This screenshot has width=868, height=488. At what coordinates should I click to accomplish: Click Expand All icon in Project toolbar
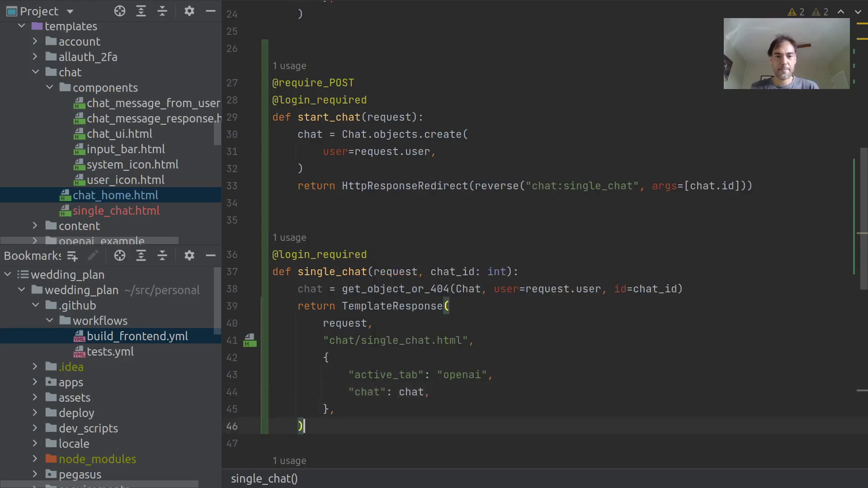[141, 11]
